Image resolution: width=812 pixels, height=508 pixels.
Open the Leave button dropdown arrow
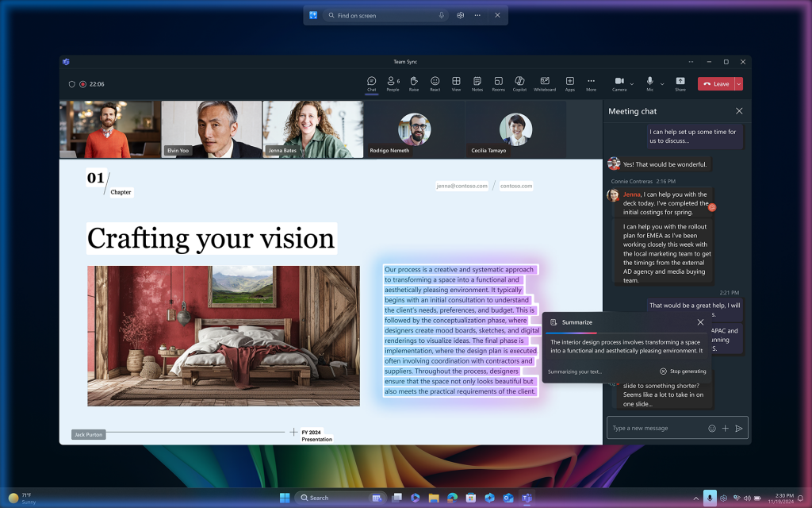click(739, 83)
